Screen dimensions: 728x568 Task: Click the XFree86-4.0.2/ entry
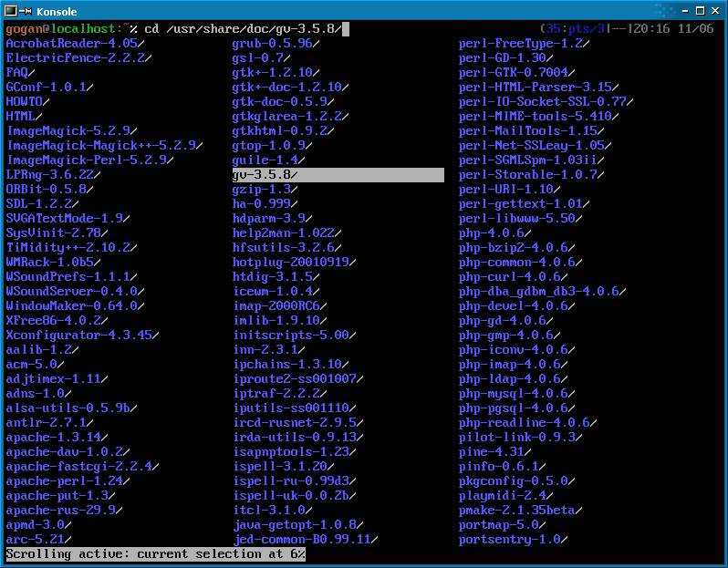point(57,321)
